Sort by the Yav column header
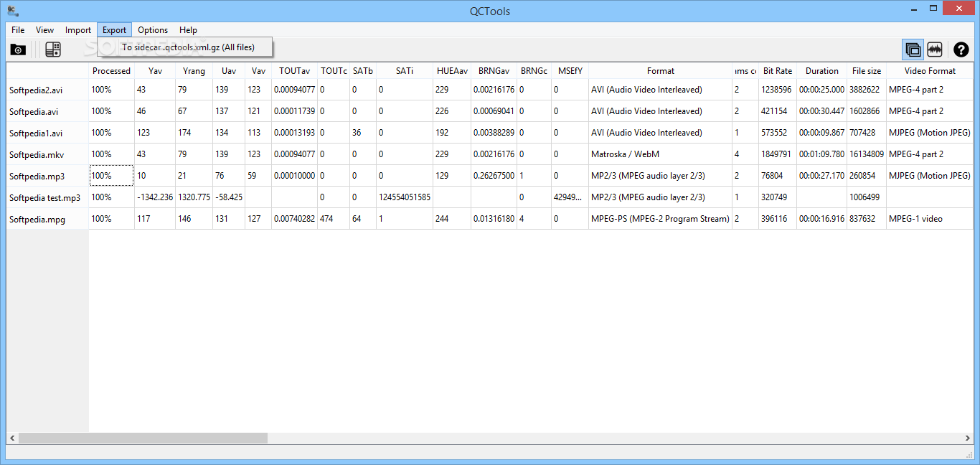 [x=155, y=71]
